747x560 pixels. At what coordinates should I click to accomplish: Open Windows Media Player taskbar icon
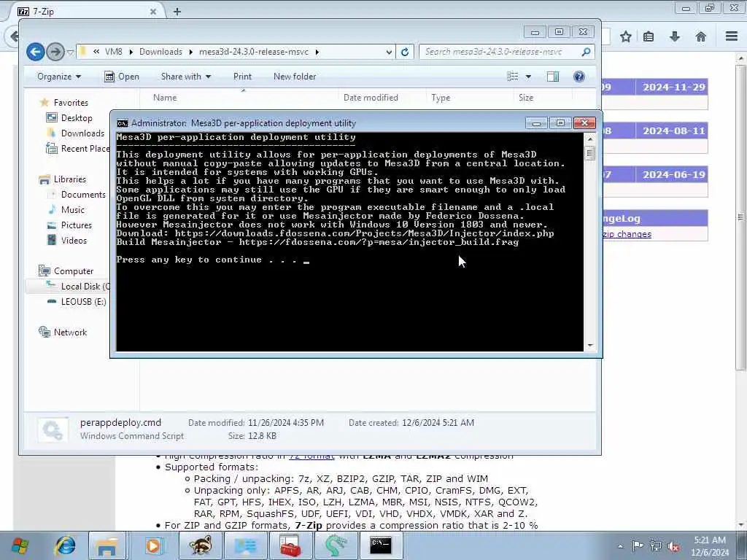click(153, 545)
